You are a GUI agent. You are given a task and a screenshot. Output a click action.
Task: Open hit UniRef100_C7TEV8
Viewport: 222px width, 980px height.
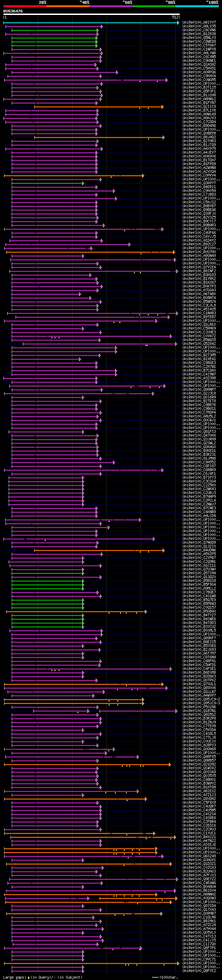pos(199,726)
